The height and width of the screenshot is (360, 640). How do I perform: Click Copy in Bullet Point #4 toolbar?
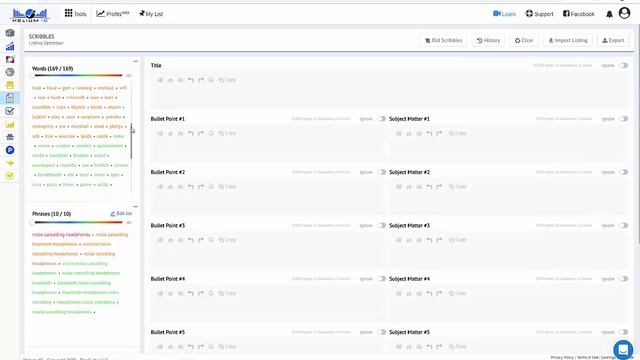click(x=227, y=293)
